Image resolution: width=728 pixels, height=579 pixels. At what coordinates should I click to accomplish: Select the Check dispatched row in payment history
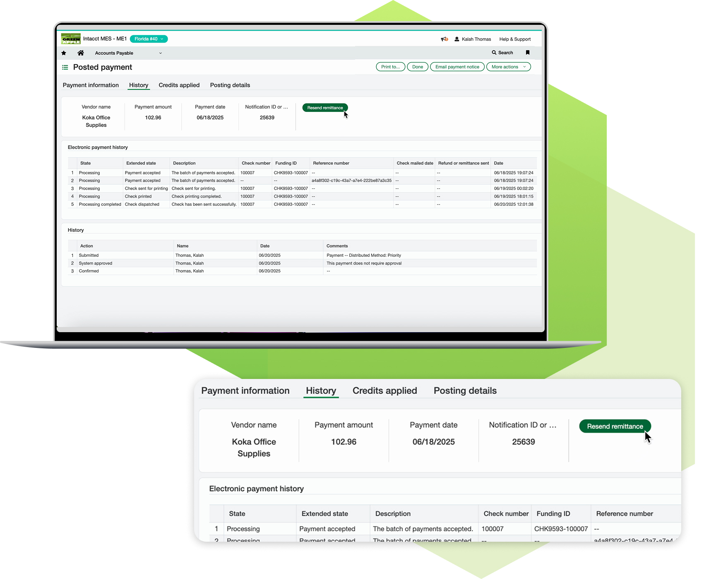142,204
